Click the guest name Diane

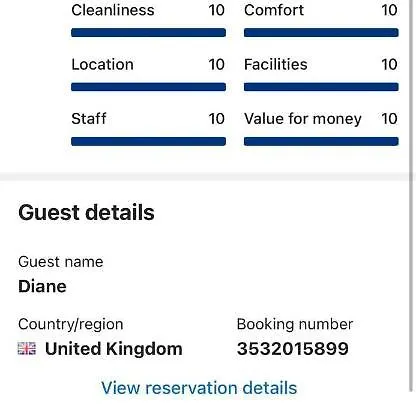coord(42,287)
